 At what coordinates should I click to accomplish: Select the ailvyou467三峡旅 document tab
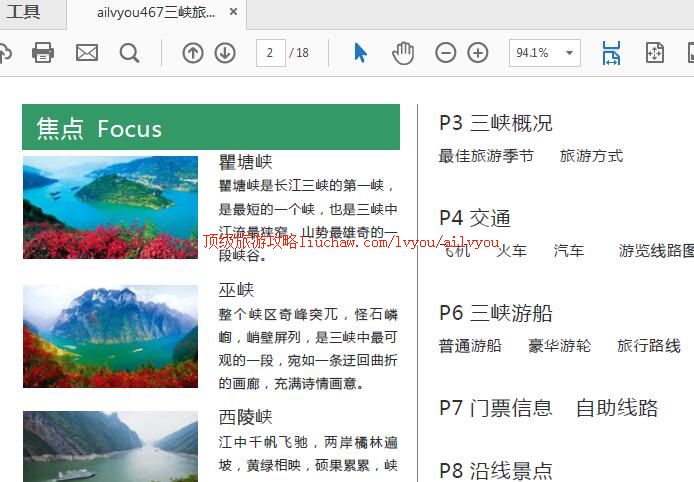[x=155, y=13]
